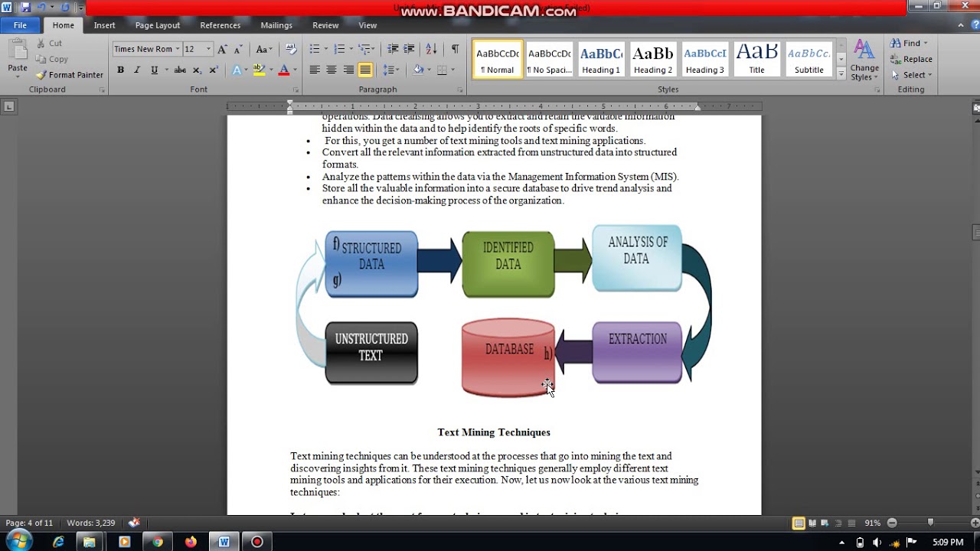Toggle Subscript formatting
The height and width of the screenshot is (551, 980).
coord(197,70)
